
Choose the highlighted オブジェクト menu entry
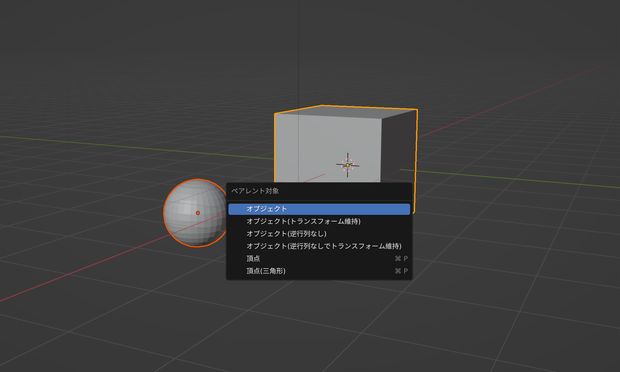[319, 209]
